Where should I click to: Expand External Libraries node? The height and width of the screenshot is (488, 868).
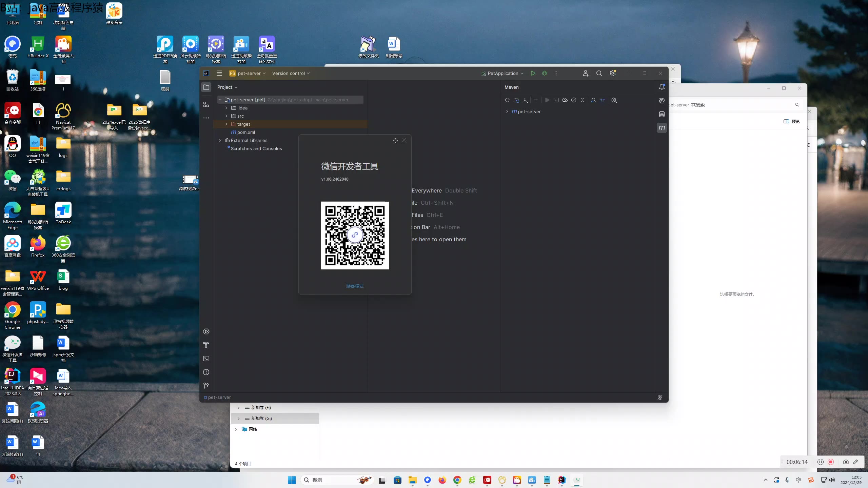point(220,140)
